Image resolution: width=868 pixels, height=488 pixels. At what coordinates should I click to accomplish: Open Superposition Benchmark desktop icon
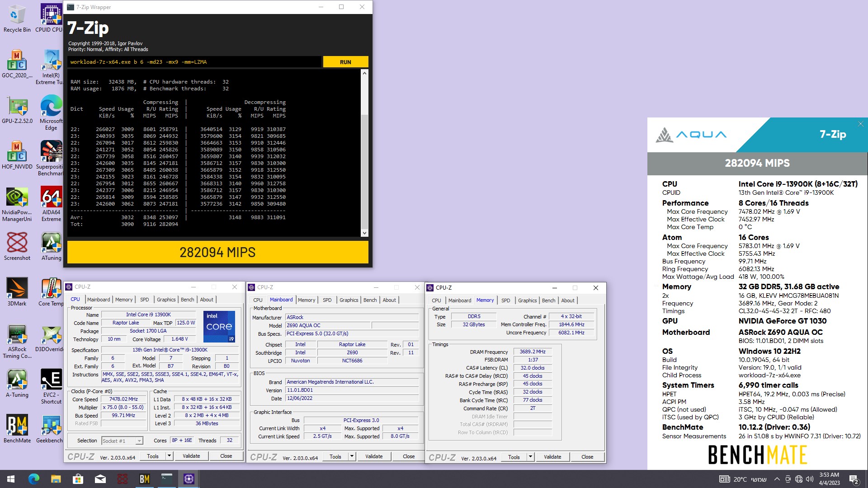coord(50,158)
